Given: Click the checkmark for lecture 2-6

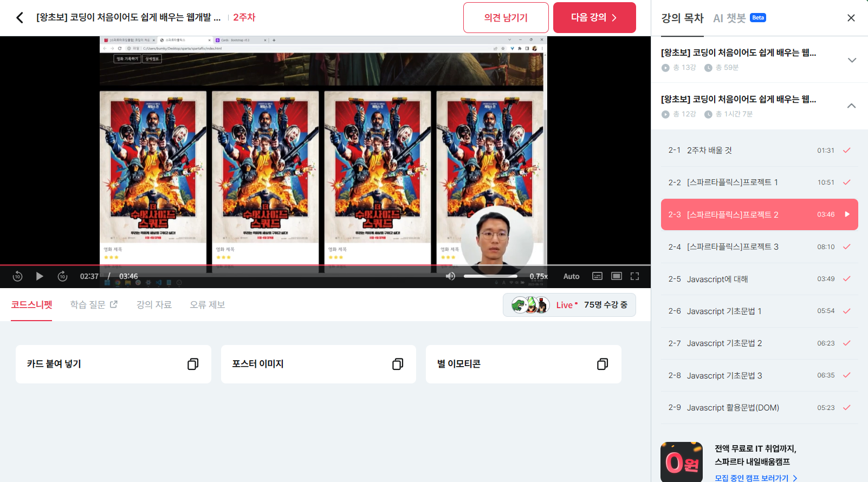Looking at the screenshot, I should [847, 311].
